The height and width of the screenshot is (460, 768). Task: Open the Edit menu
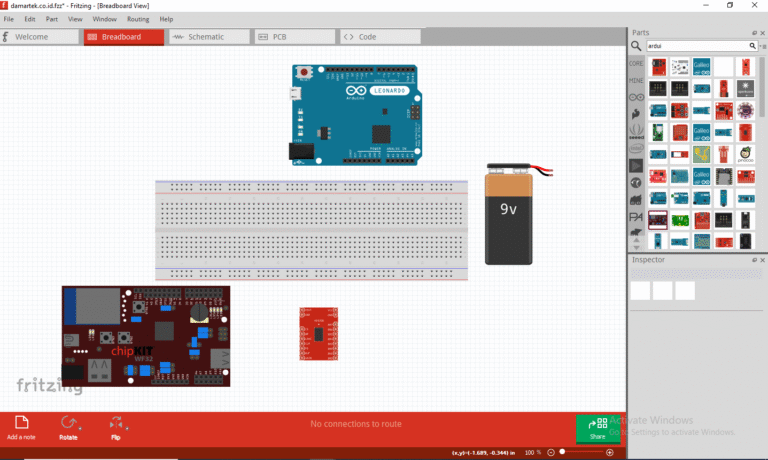(30, 19)
